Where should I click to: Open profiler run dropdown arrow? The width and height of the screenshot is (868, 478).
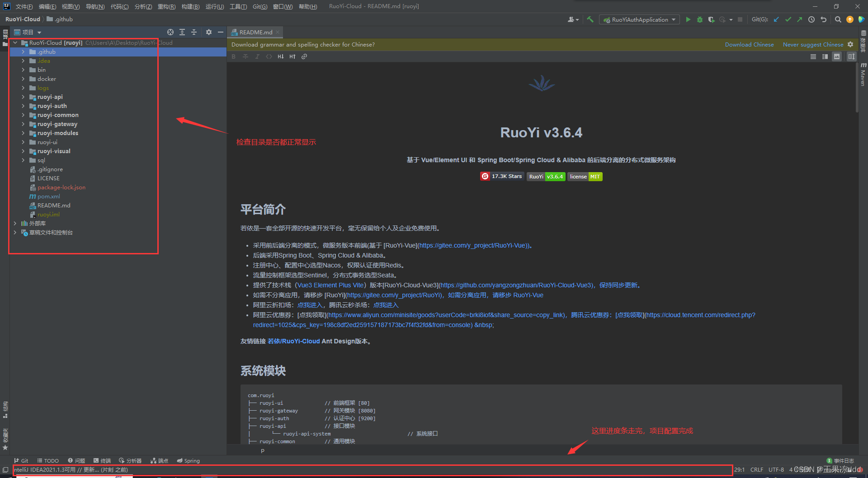731,19
